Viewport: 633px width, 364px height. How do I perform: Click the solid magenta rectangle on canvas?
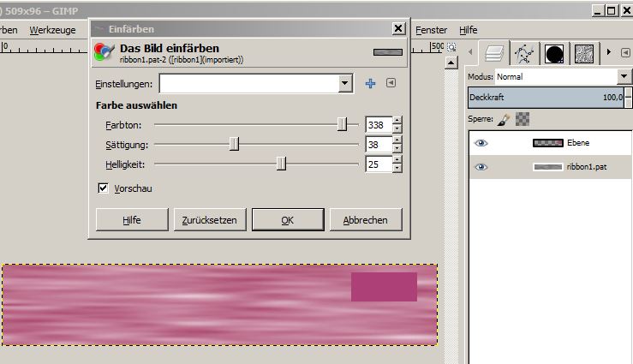(x=384, y=287)
